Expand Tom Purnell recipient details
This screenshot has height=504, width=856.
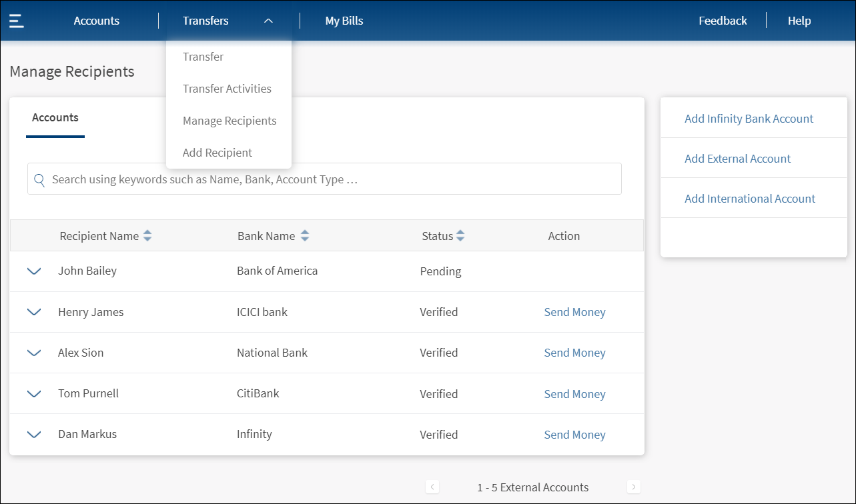(33, 394)
